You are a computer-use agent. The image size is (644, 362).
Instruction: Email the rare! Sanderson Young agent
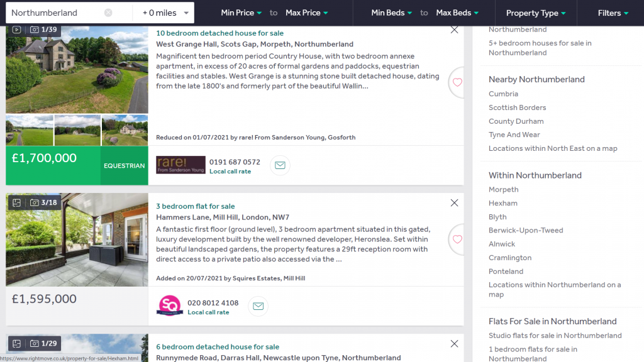tap(280, 165)
